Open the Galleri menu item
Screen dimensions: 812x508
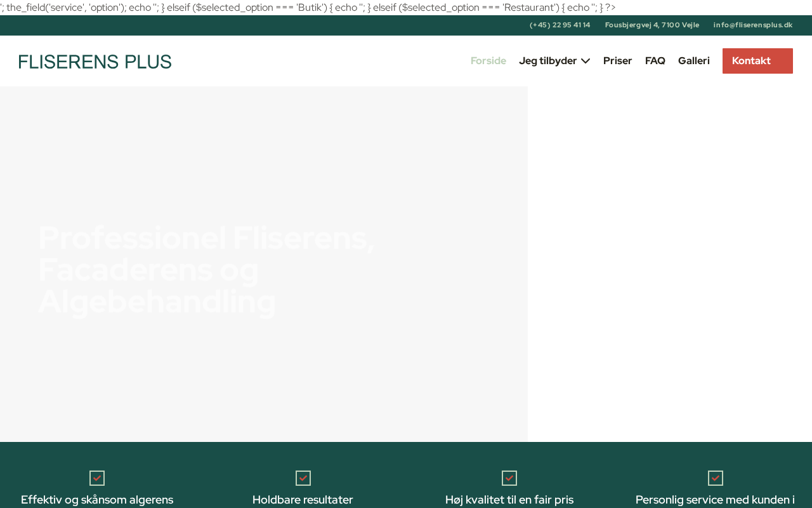(694, 61)
